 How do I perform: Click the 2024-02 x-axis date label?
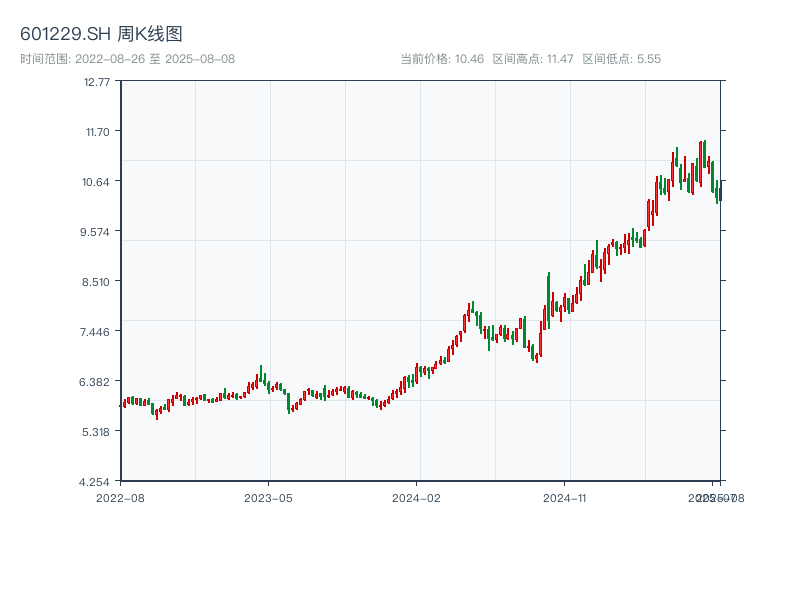417,497
